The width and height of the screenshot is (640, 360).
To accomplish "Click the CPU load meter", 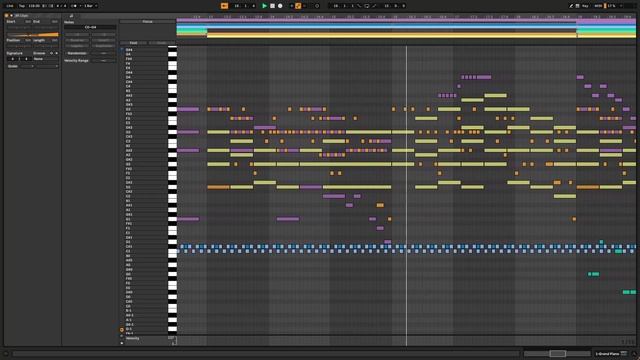I will [612, 6].
